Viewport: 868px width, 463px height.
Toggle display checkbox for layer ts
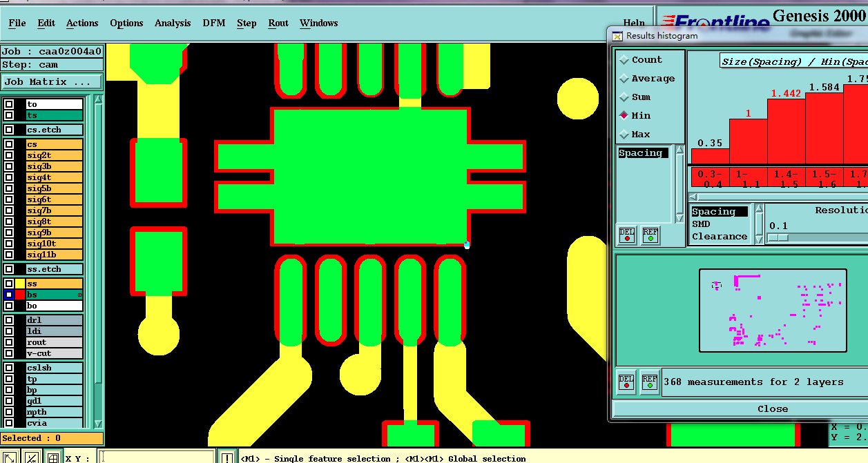pos(9,116)
